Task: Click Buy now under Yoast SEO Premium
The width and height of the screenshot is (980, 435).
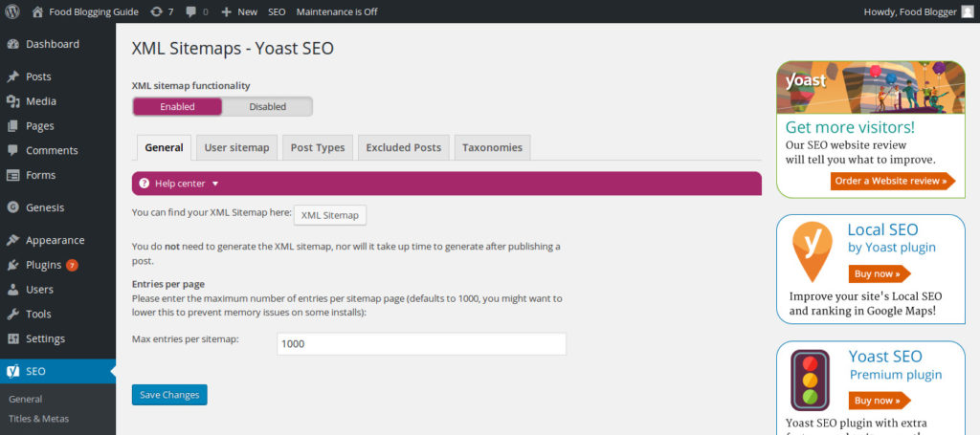Action: [x=880, y=401]
